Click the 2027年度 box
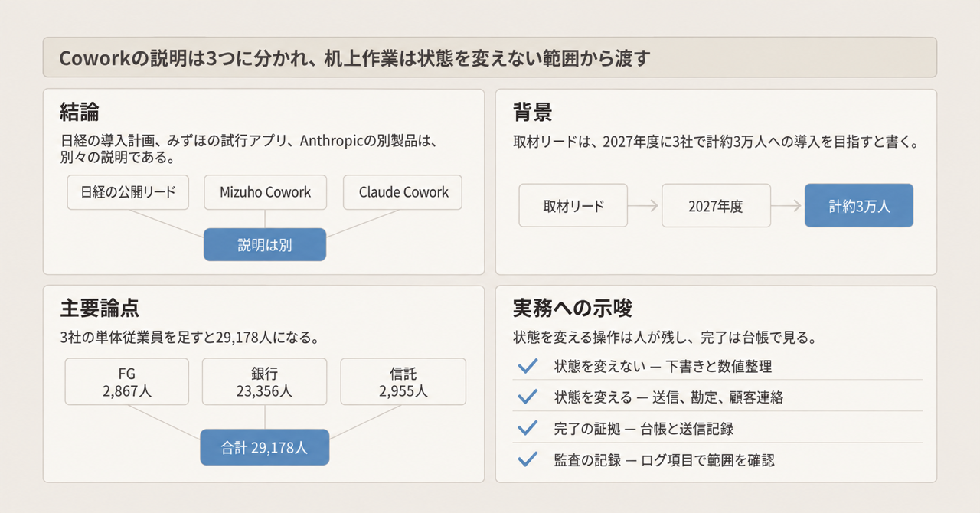The image size is (980, 513). (x=716, y=205)
